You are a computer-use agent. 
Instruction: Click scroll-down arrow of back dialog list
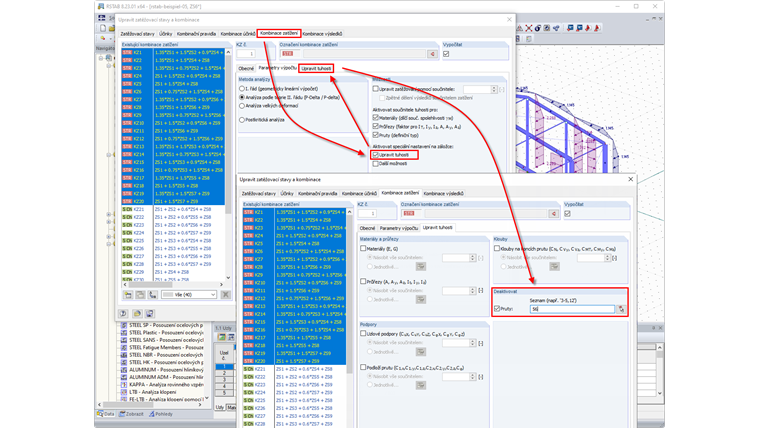click(x=228, y=278)
